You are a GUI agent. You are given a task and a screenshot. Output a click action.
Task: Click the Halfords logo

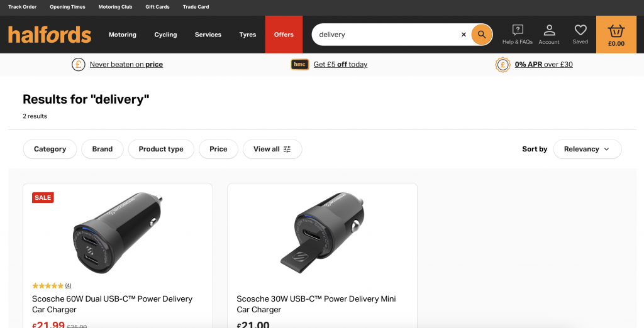coord(50,35)
